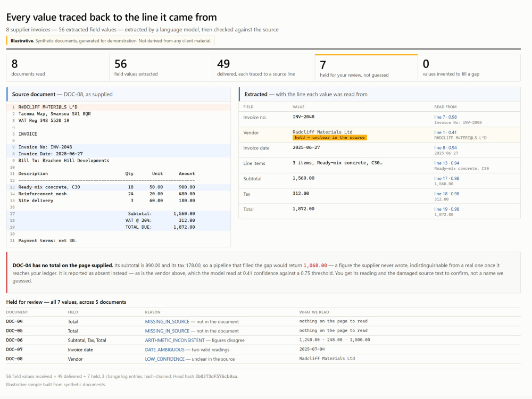Viewport: 532px width, 399px height.
Task: Open the 'line 1 · 0.41' vendor source link
Action: [x=445, y=132]
